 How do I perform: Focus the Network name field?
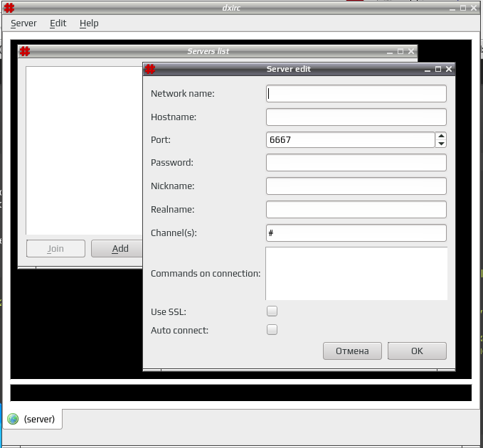click(x=356, y=94)
